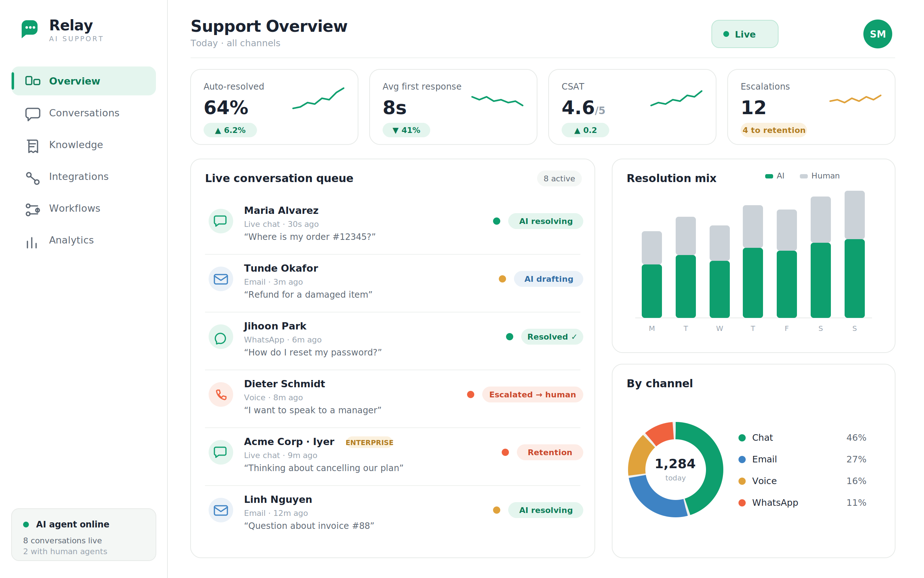Click the Escalations sparkline chart
The image size is (924, 578).
(x=855, y=99)
